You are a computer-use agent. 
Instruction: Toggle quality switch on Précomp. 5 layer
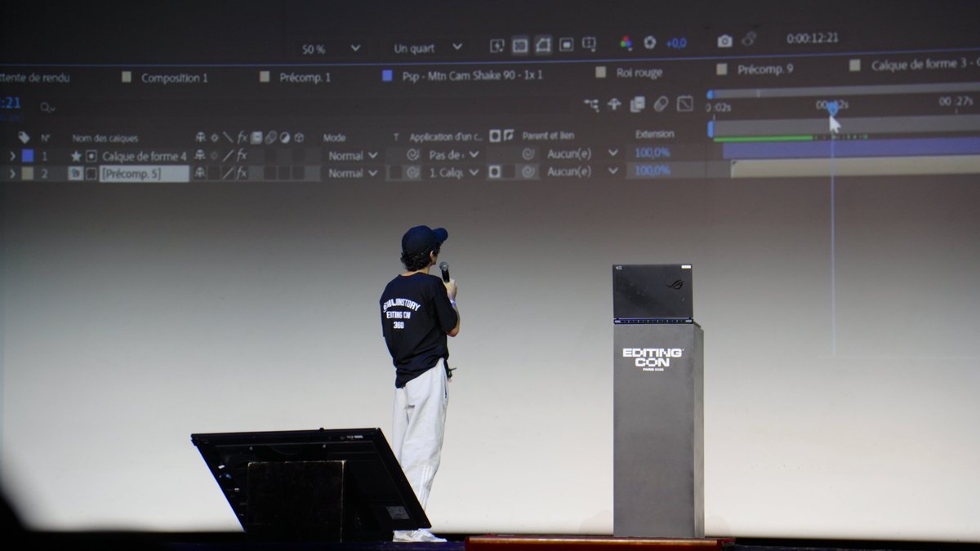click(228, 173)
